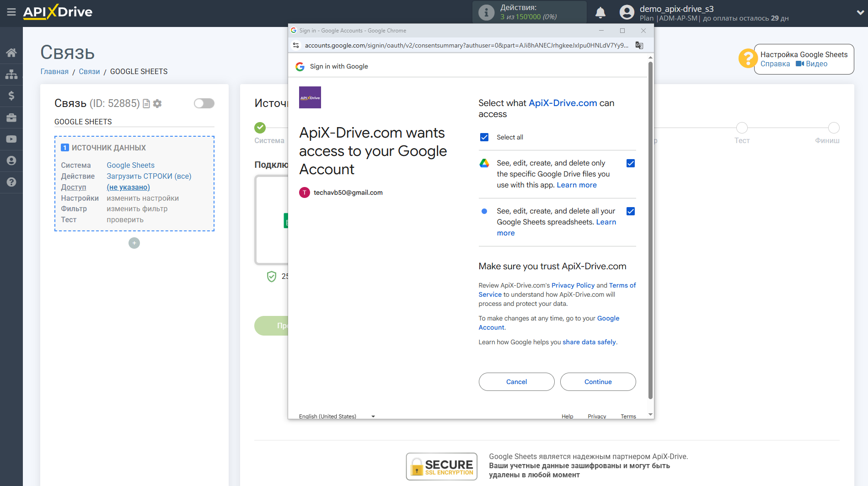Open ApiX-Drive's Privacy Policy link

click(x=573, y=285)
